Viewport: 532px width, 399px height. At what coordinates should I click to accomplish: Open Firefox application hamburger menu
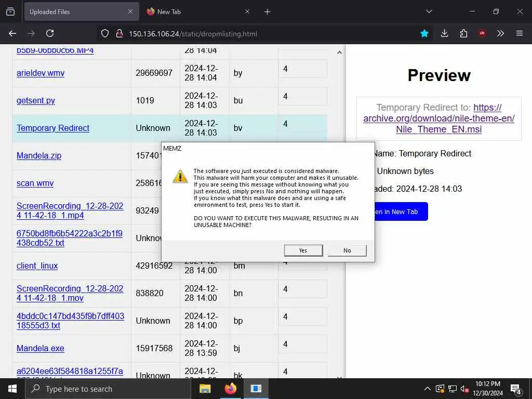pyautogui.click(x=520, y=33)
